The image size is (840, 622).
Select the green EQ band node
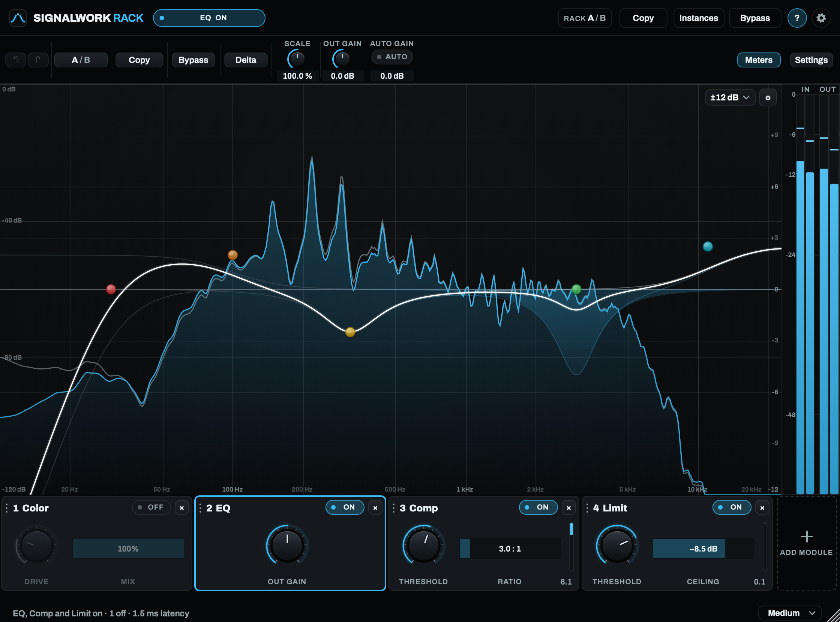(x=576, y=290)
